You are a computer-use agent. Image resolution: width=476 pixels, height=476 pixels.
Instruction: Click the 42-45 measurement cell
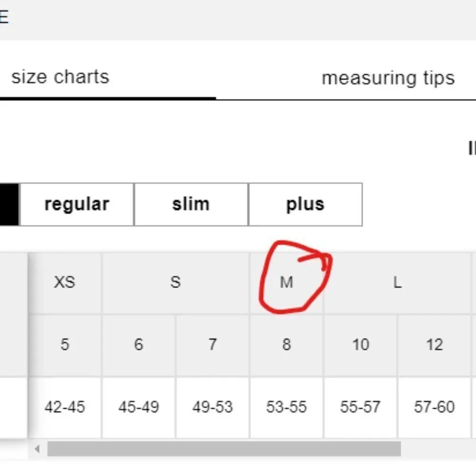click(x=65, y=407)
